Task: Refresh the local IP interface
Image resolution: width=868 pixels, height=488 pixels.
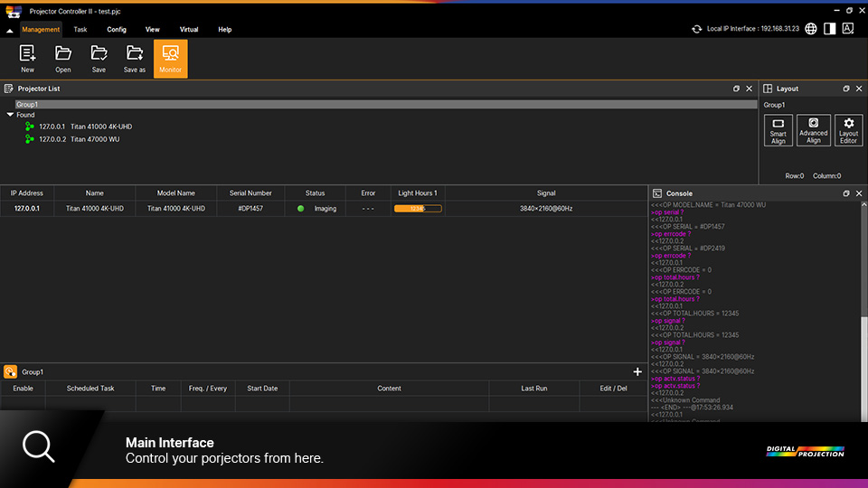Action: pyautogui.click(x=697, y=29)
